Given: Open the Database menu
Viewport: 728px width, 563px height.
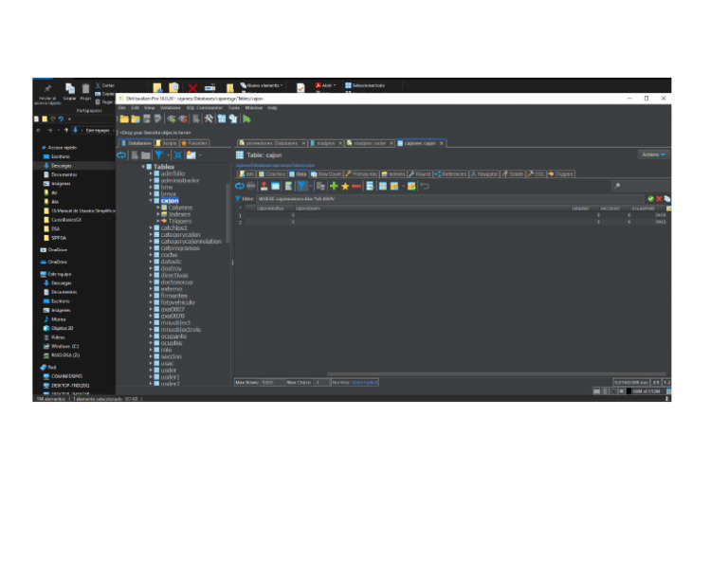Looking at the screenshot, I should 170,108.
